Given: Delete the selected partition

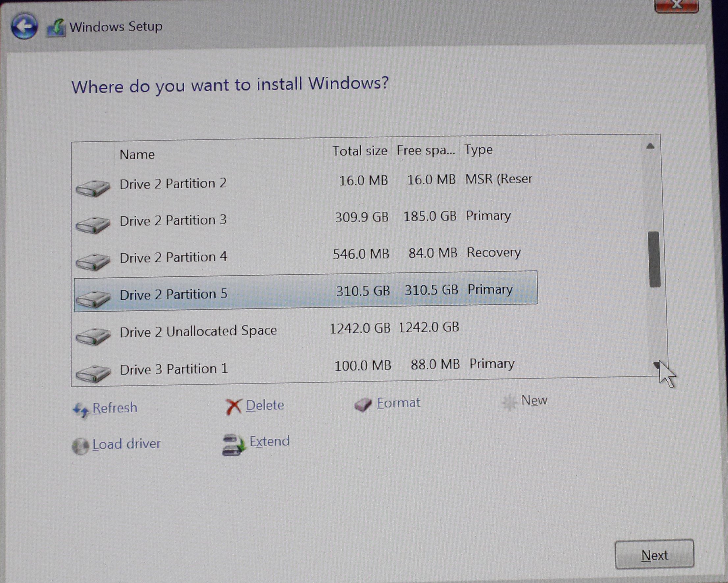Looking at the screenshot, I should [x=265, y=405].
